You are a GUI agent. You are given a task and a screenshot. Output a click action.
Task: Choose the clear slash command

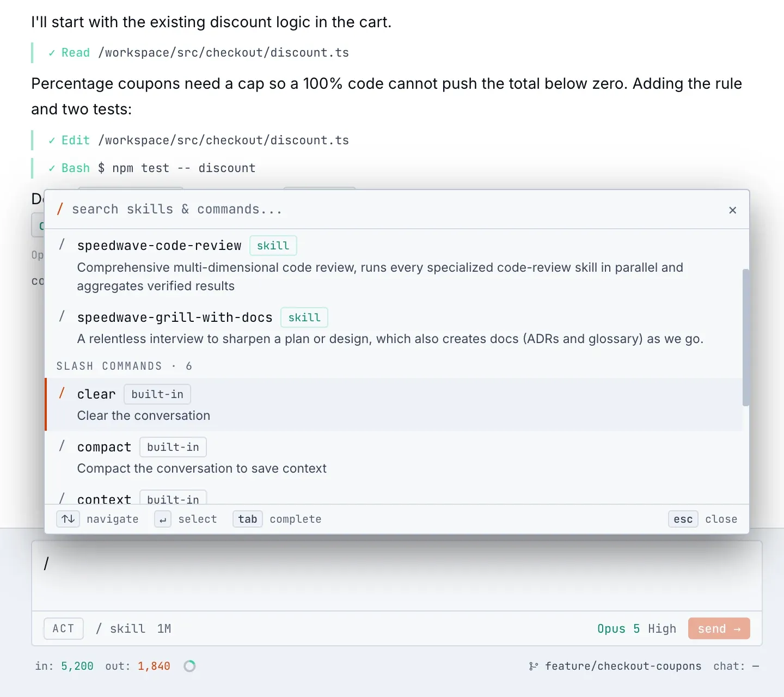click(x=394, y=405)
